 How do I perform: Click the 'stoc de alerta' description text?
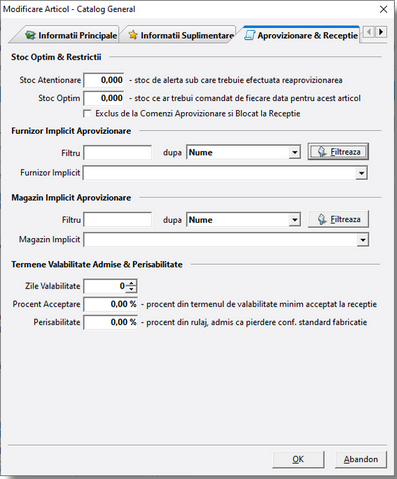tap(236, 80)
